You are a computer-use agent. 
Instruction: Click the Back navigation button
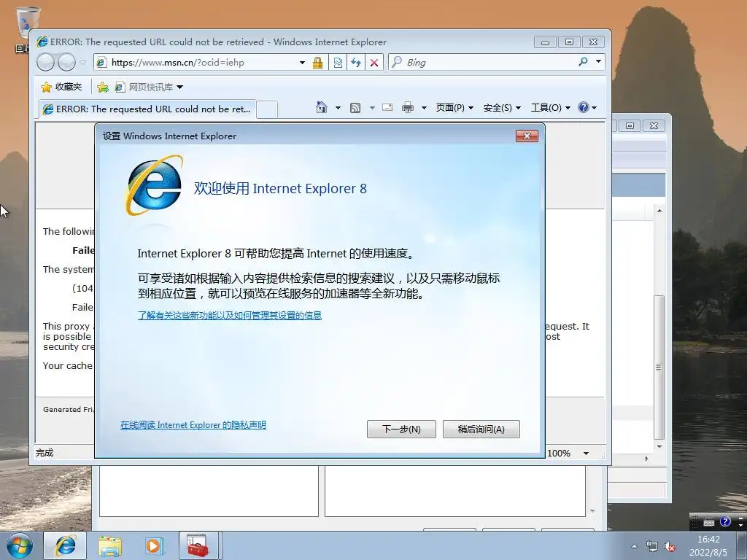(x=45, y=63)
